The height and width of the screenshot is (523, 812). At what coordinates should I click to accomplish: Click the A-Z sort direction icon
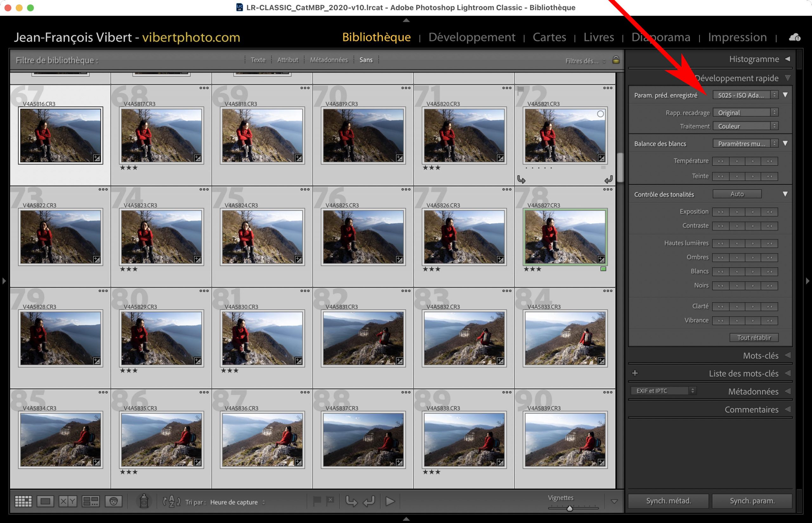tap(172, 501)
